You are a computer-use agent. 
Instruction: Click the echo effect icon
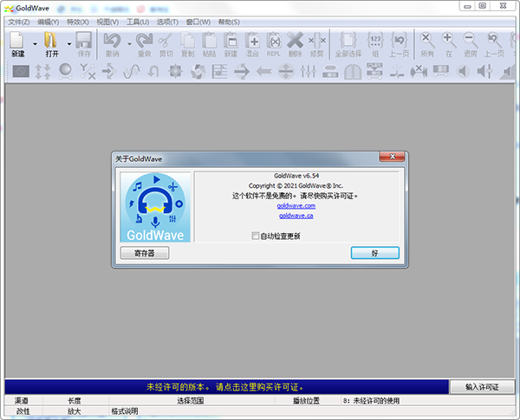tap(109, 71)
